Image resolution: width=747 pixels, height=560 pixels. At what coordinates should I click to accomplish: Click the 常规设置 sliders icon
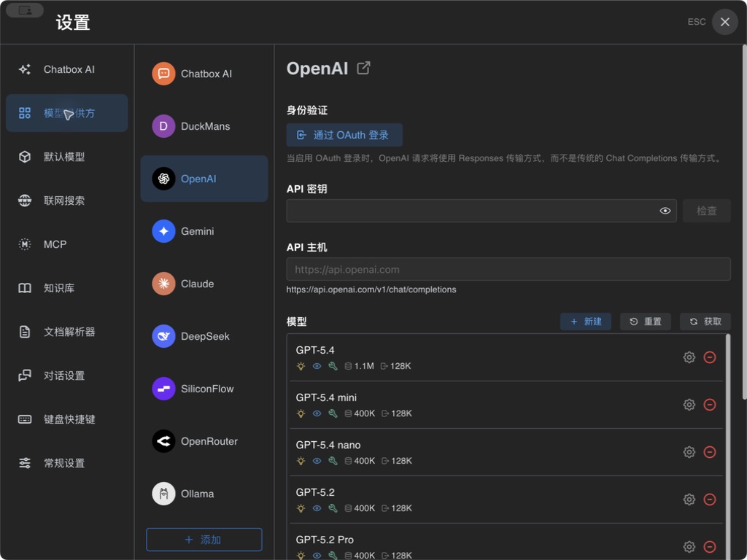[x=25, y=463]
